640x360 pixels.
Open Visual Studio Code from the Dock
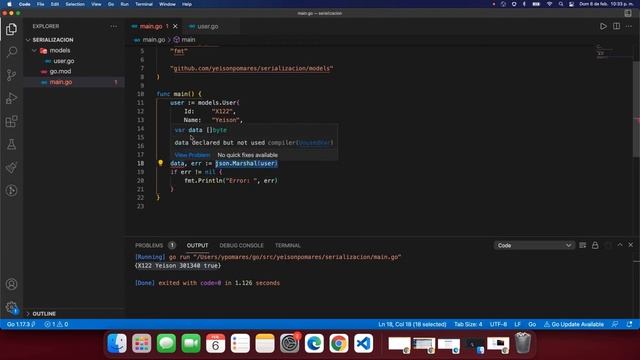[363, 343]
